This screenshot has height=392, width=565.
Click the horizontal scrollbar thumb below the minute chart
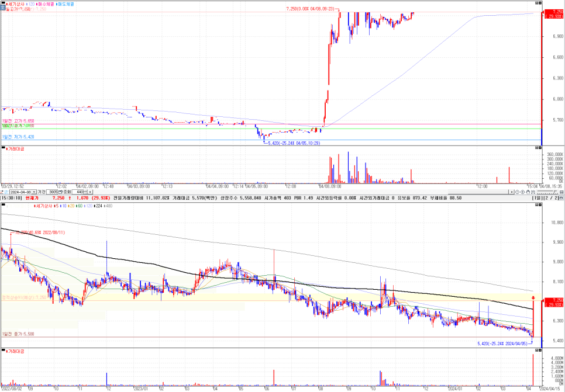(x=478, y=192)
